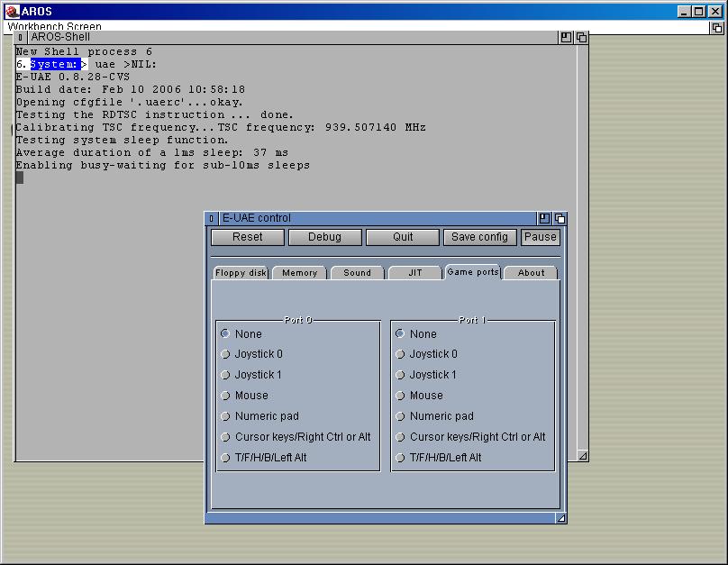Click the Workbench Screen title bar

click(358, 28)
